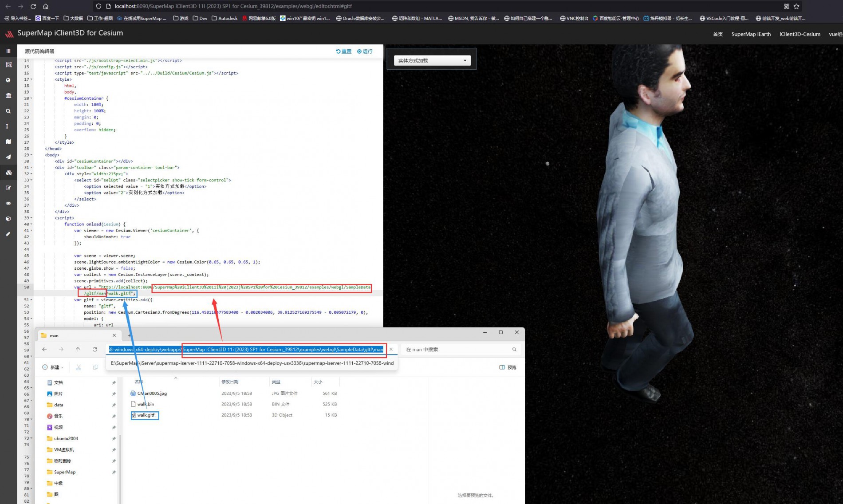The width and height of the screenshot is (843, 504).
Task: Select the address suggestion starting E:\SuperMap
Action: (x=252, y=363)
